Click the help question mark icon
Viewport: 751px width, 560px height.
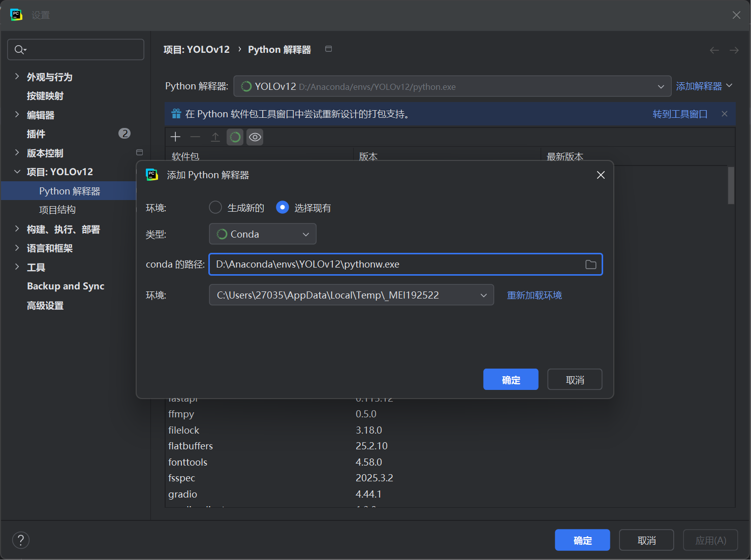[21, 540]
